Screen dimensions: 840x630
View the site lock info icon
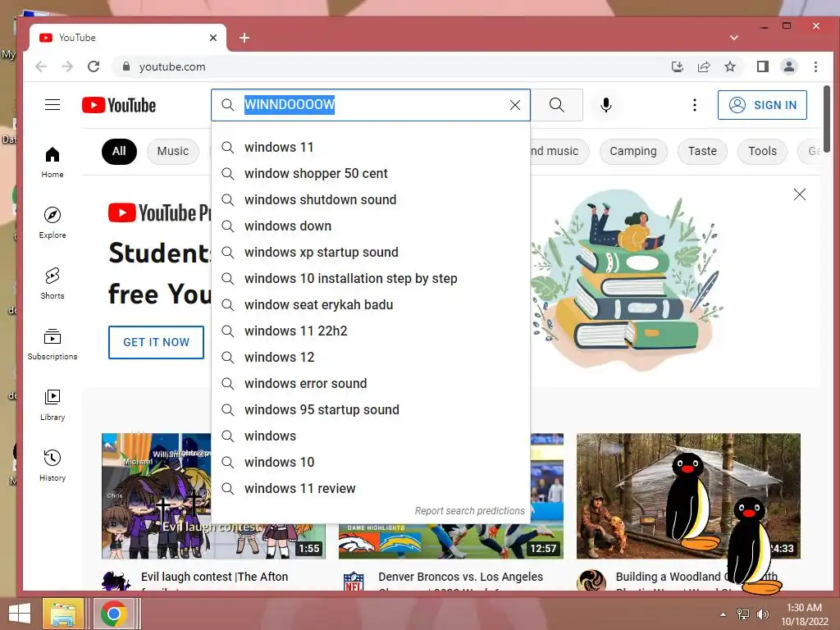[126, 66]
